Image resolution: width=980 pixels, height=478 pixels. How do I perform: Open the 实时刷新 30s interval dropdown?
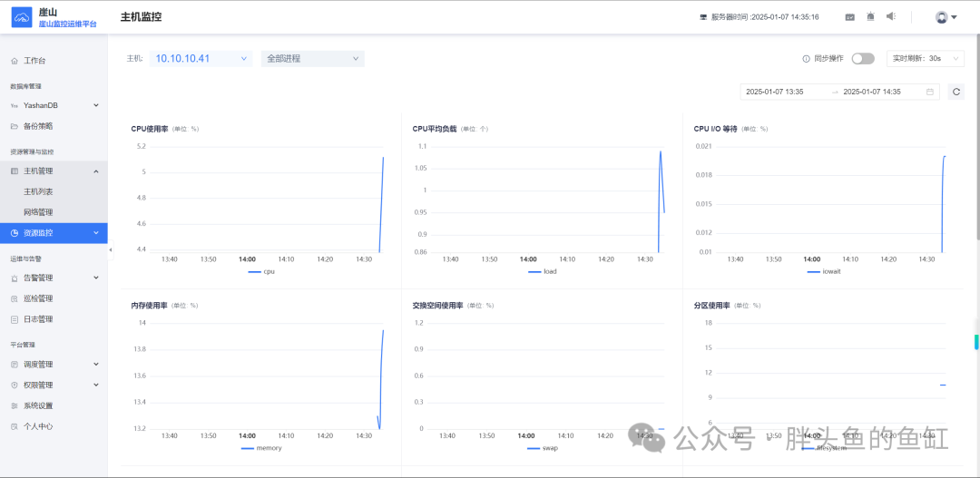(926, 58)
